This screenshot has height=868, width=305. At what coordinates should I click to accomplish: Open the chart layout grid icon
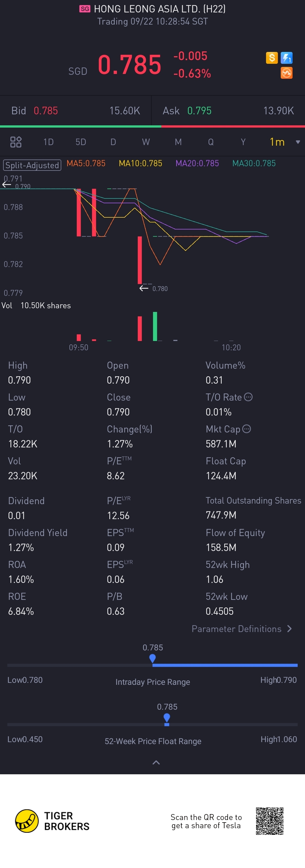point(16,142)
